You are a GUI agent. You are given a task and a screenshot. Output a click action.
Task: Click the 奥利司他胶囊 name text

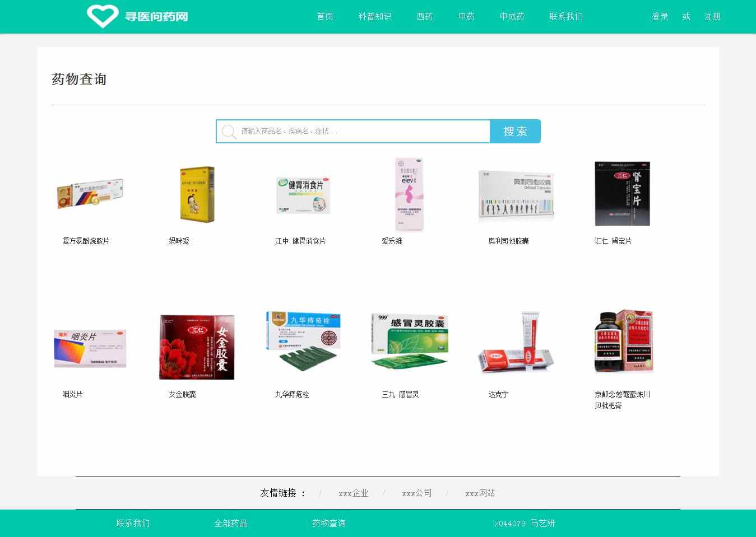click(508, 241)
